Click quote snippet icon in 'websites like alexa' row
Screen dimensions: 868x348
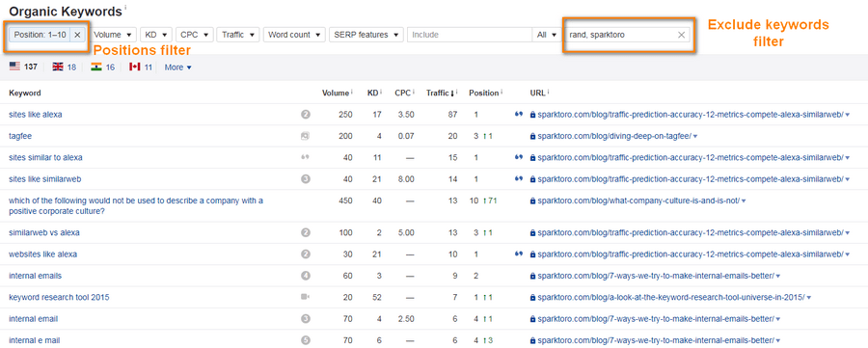click(519, 254)
